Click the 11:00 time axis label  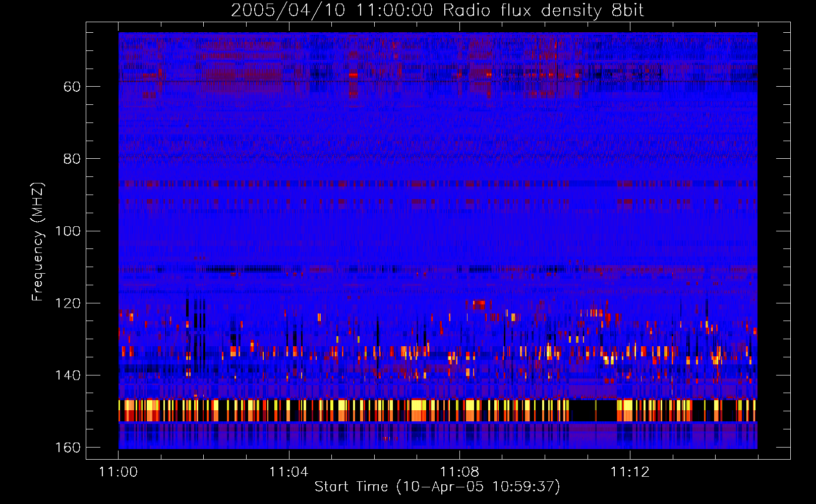[119, 472]
